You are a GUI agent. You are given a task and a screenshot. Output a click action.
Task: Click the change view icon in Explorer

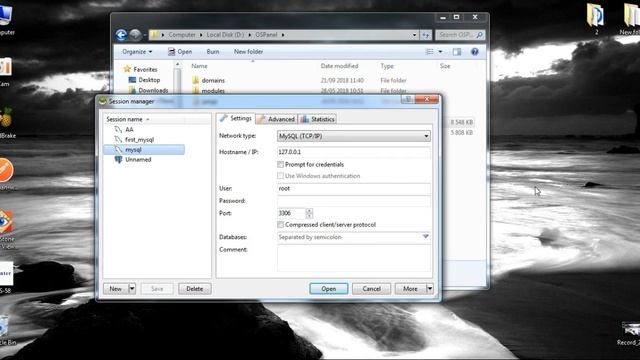coord(429,52)
